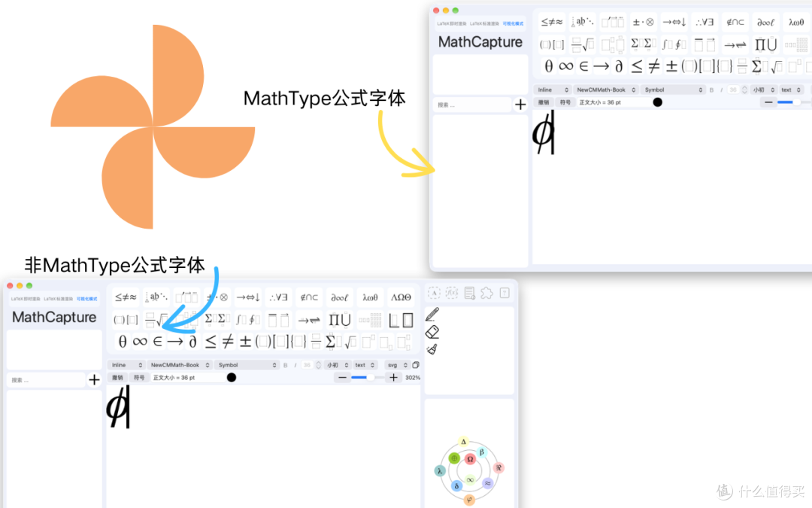Open integral templates palette in lower window
This screenshot has height=508, width=812.
pyautogui.click(x=248, y=320)
